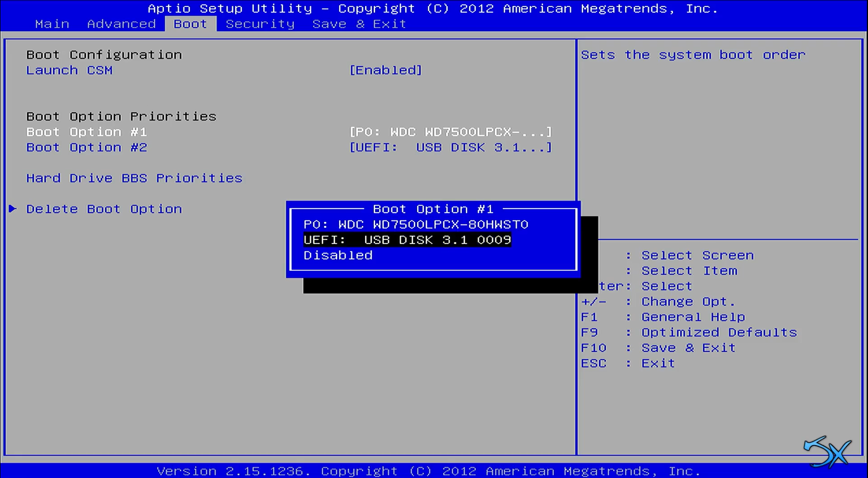Image resolution: width=868 pixels, height=478 pixels.
Task: Choose UEFI: USB DISK 3.1 0009
Action: coord(407,240)
